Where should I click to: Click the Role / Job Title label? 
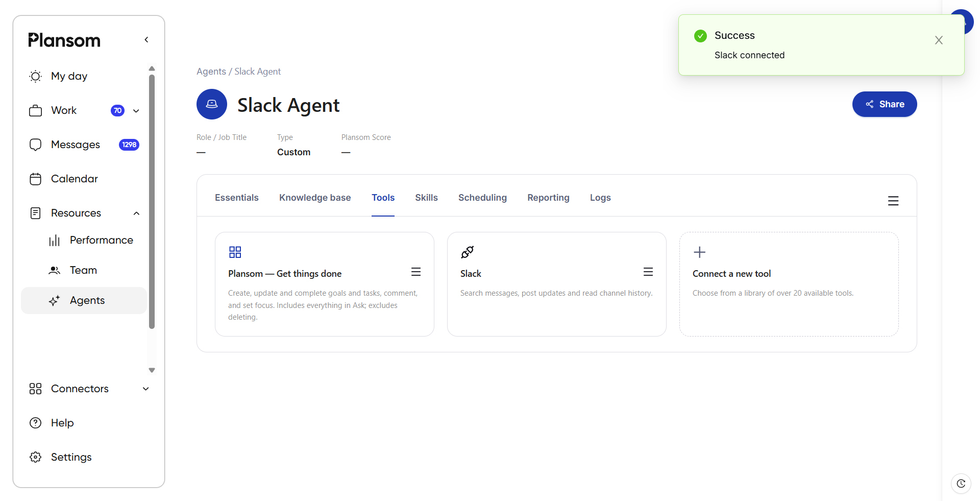[x=222, y=137]
